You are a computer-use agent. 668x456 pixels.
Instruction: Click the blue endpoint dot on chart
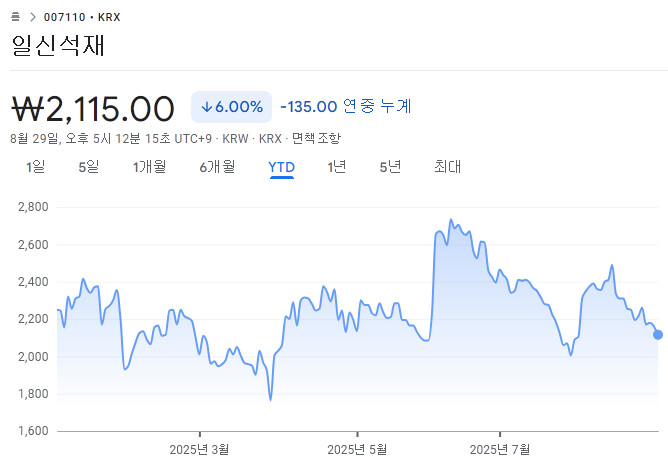(x=658, y=335)
